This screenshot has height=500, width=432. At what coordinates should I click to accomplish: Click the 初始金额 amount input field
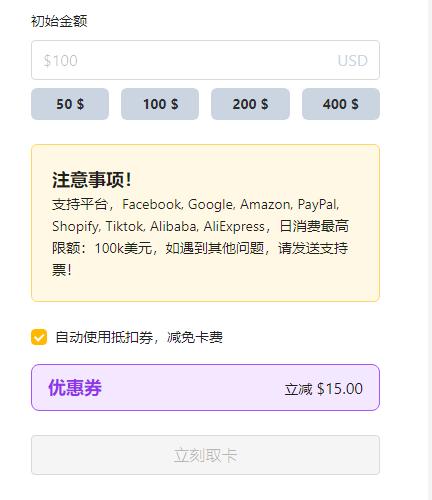click(205, 60)
